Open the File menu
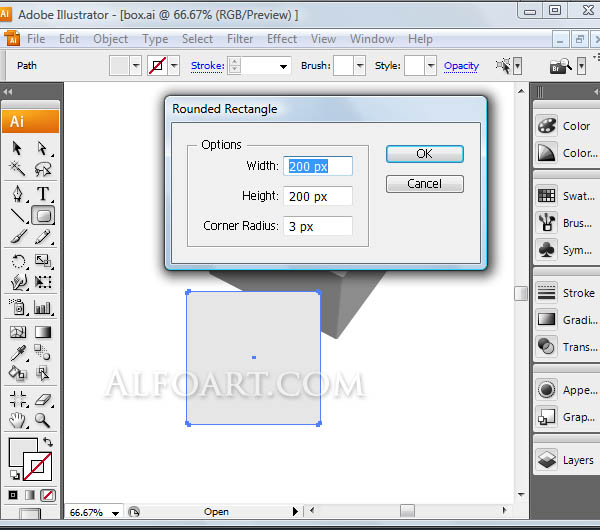This screenshot has height=530, width=600. (x=36, y=39)
